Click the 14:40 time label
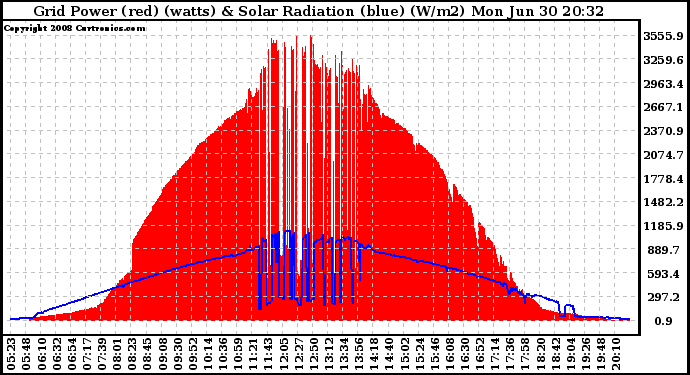The width and height of the screenshot is (690, 375). click(x=389, y=354)
